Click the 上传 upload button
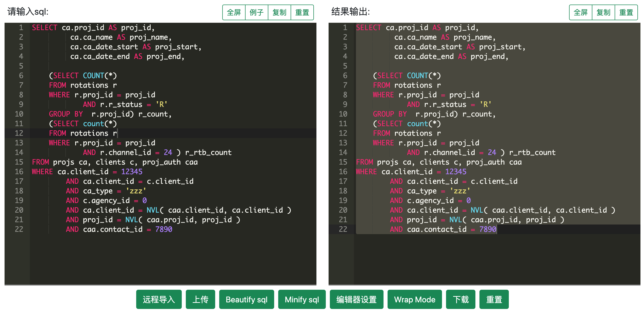644x314 pixels. [x=200, y=299]
